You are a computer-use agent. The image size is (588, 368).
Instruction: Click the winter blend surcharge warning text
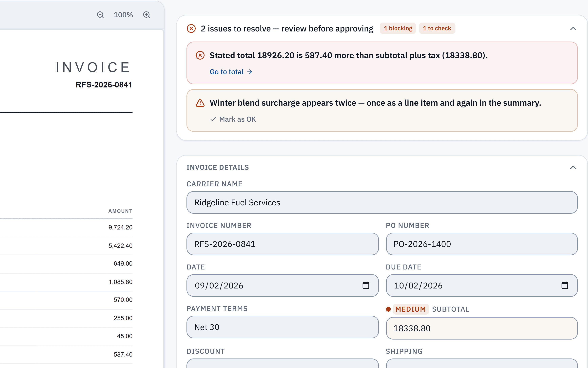pyautogui.click(x=375, y=103)
